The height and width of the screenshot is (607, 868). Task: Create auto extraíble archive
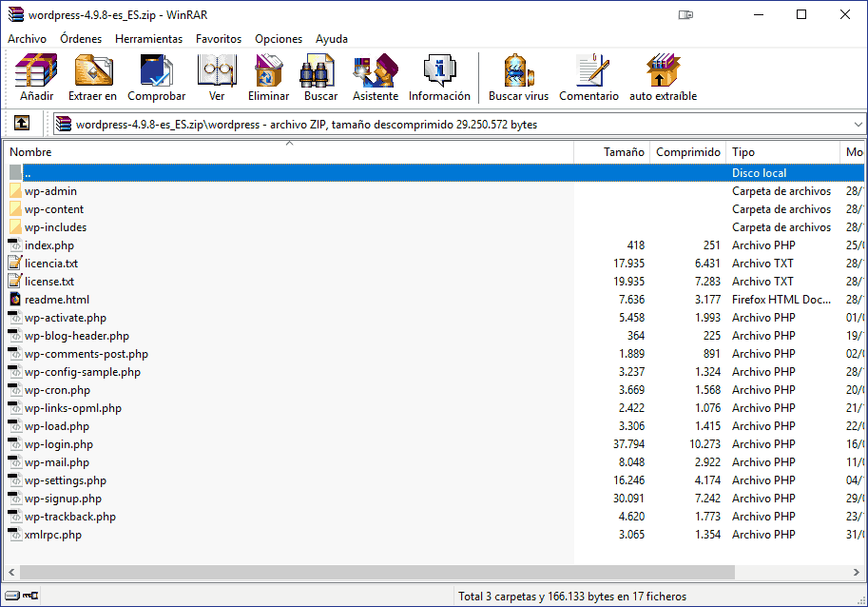click(663, 78)
